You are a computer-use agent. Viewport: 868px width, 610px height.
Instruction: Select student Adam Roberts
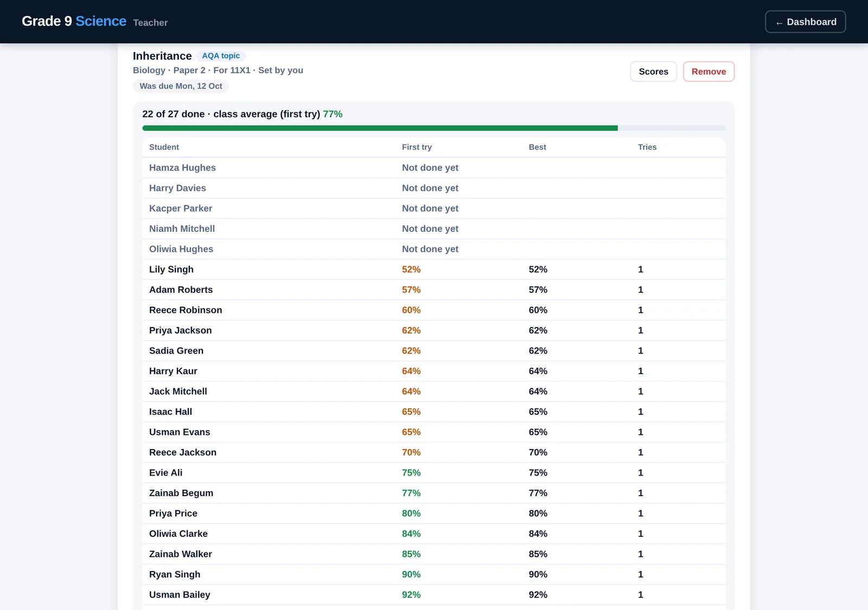(x=181, y=290)
